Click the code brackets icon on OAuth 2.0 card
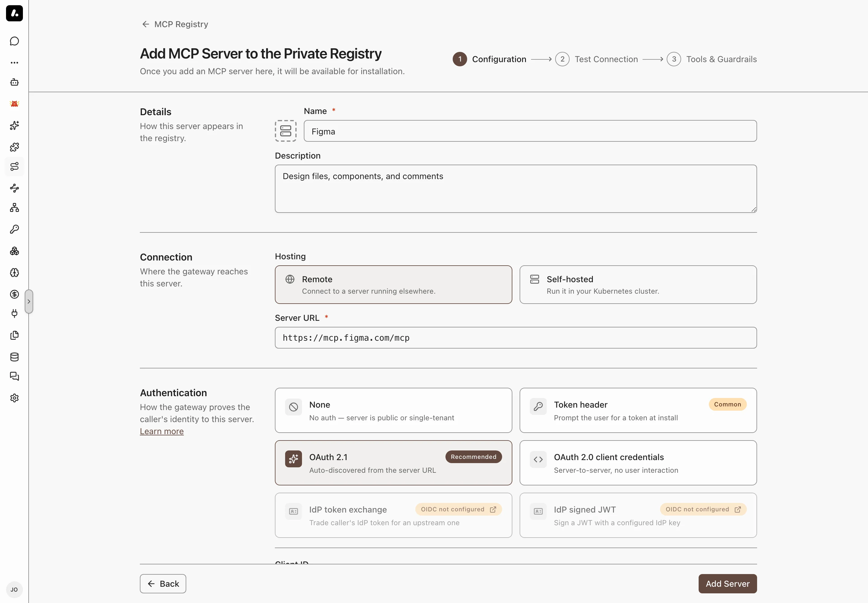 click(x=538, y=459)
